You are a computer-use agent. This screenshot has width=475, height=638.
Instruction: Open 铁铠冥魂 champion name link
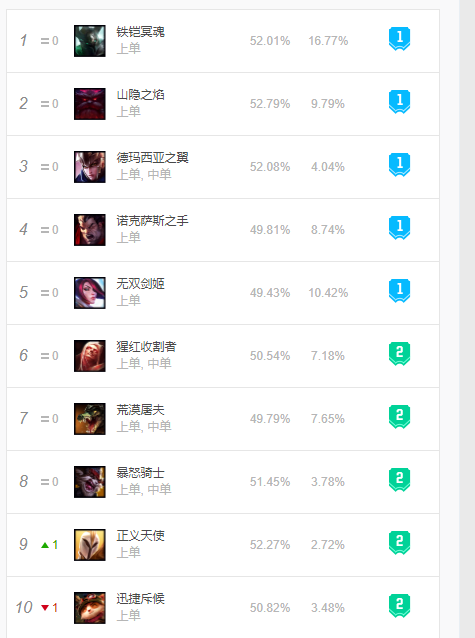point(140,32)
